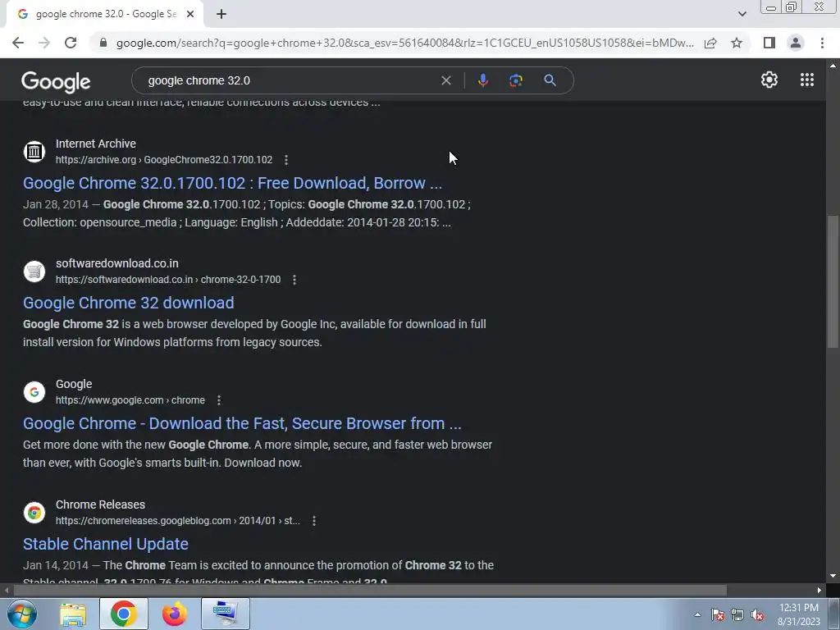Click the horizontal scrollbar thumb

[x=370, y=591]
